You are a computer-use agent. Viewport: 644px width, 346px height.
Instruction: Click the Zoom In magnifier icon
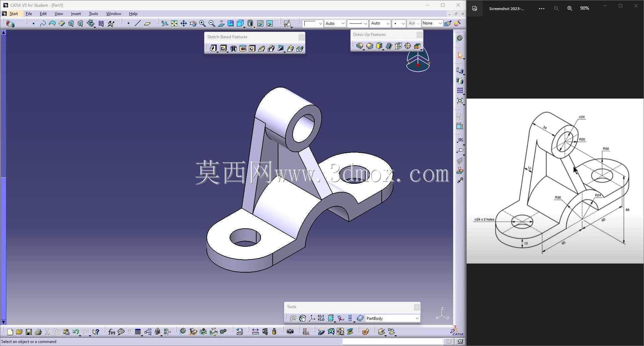point(202,23)
